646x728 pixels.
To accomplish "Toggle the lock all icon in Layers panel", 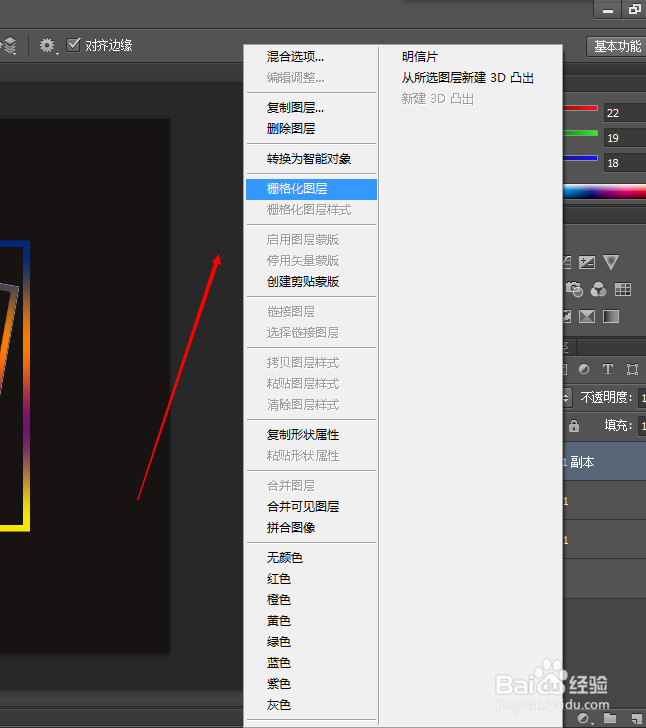I will coord(574,425).
